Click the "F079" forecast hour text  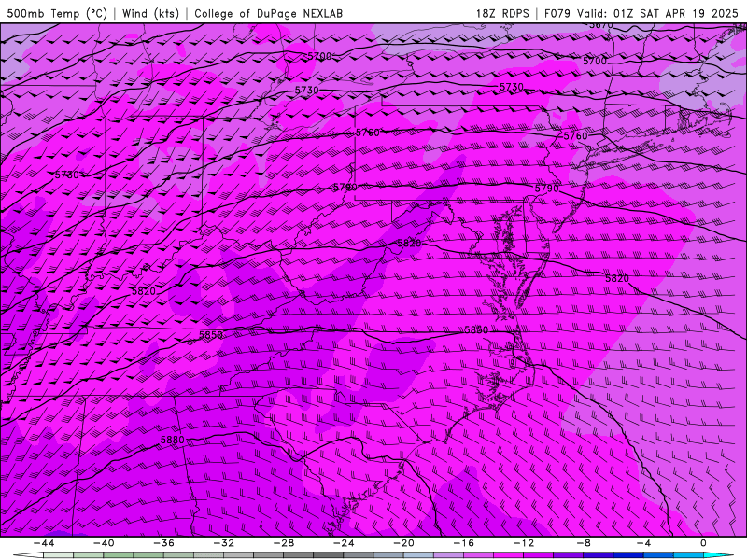point(557,13)
